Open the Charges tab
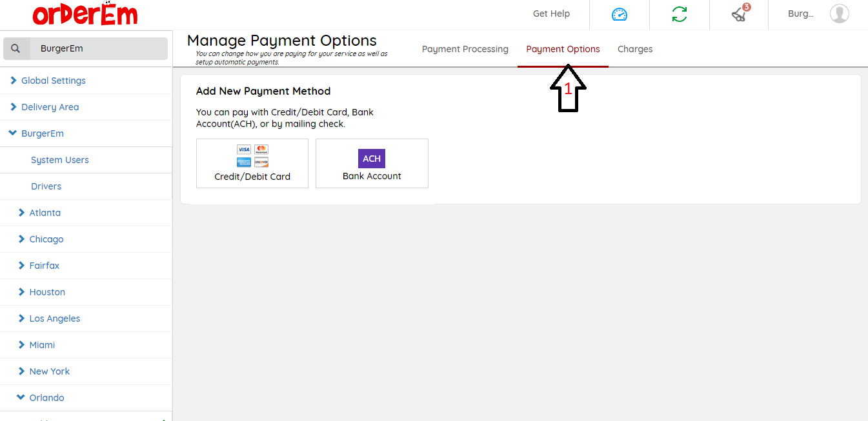The width and height of the screenshot is (868, 421). tap(634, 49)
